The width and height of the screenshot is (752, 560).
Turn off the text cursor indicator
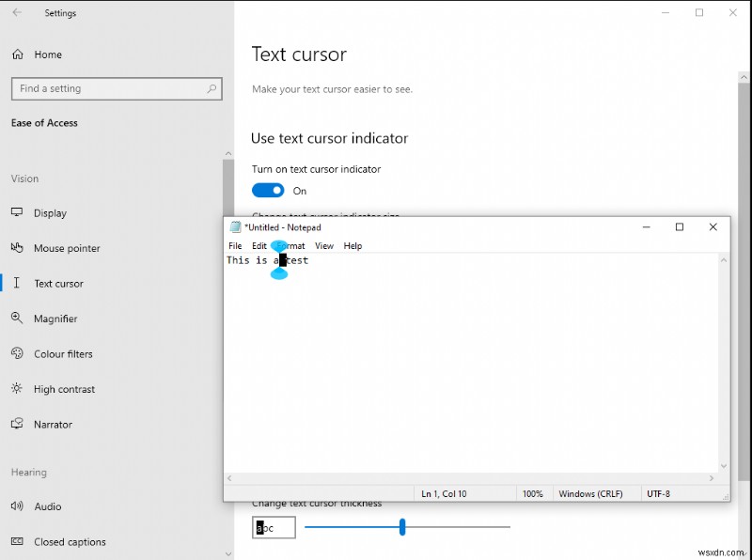(x=268, y=191)
